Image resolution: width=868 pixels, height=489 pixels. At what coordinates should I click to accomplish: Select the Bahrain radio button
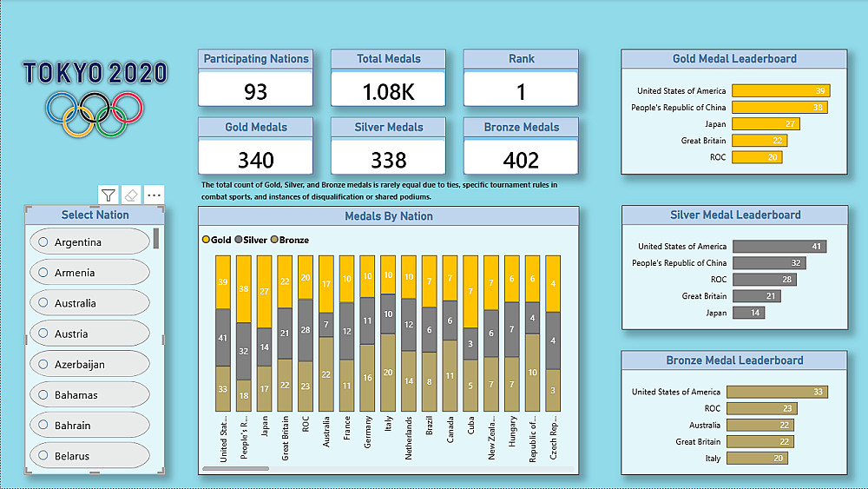point(43,425)
